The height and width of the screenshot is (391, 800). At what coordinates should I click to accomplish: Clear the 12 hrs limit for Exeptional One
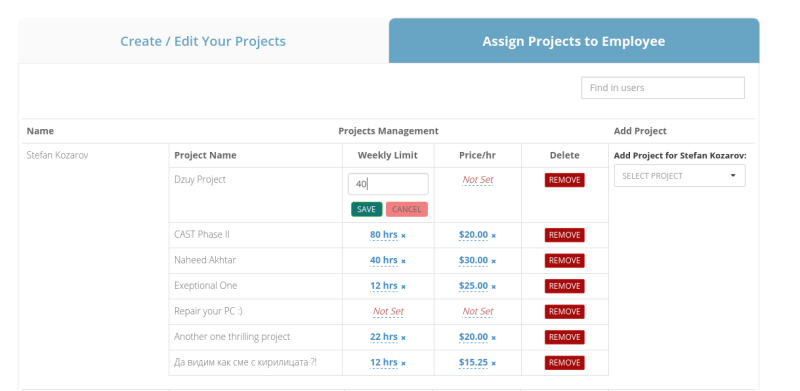pyautogui.click(x=403, y=287)
